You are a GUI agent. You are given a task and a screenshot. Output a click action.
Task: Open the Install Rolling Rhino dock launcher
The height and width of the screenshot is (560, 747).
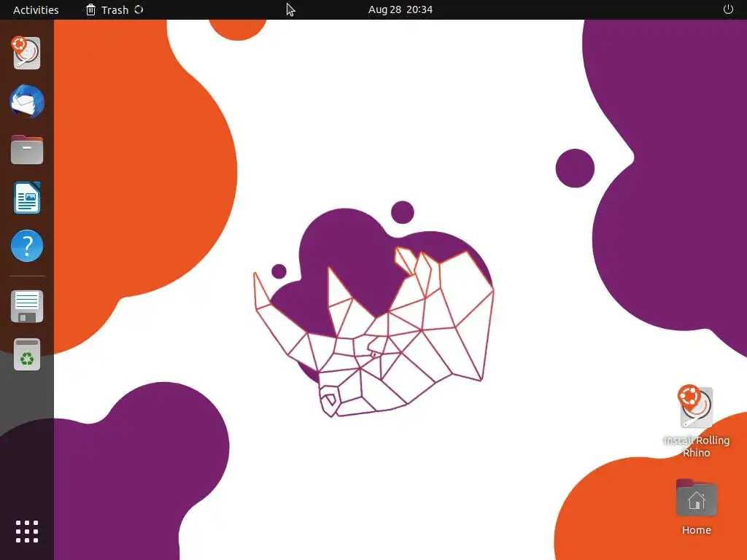click(x=26, y=52)
